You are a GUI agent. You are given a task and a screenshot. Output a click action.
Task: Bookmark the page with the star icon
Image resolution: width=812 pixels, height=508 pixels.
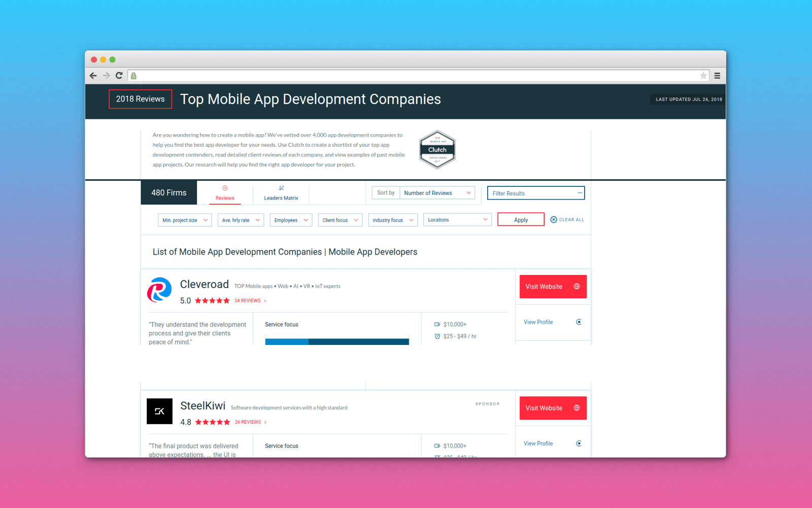(x=703, y=76)
